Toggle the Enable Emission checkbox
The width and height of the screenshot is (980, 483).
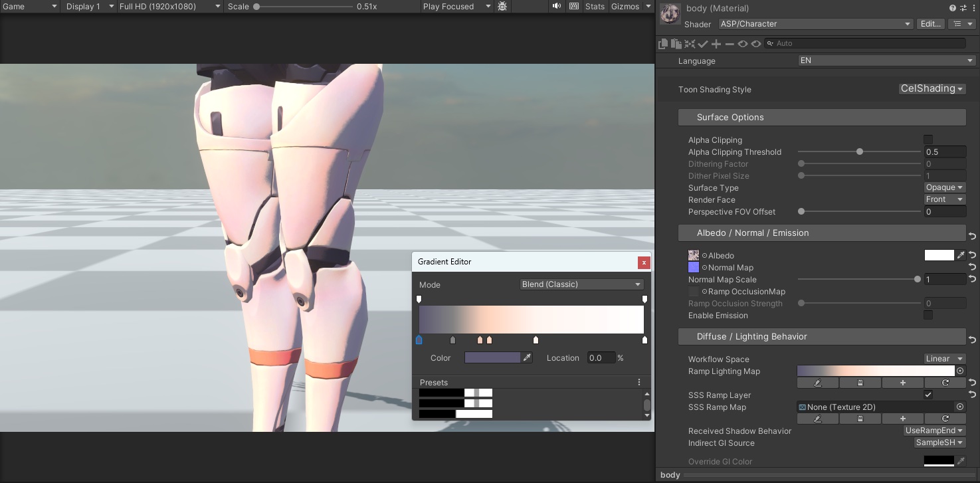pos(928,315)
